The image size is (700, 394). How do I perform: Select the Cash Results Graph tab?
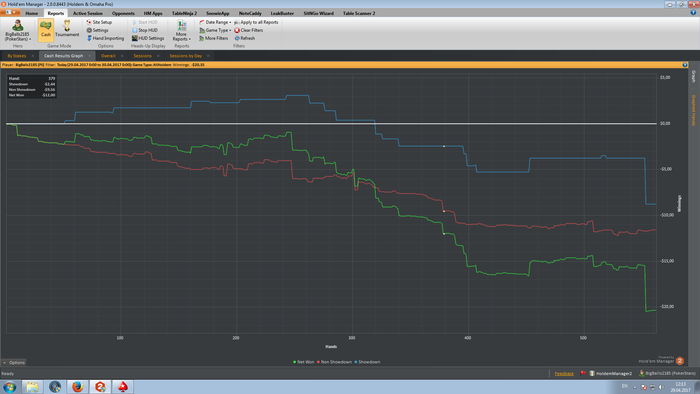click(x=63, y=56)
